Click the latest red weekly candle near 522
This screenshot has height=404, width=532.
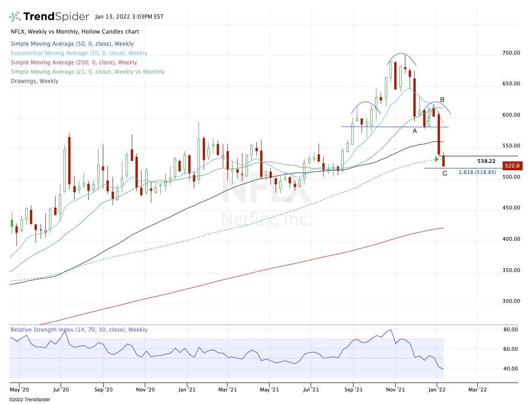coord(443,160)
